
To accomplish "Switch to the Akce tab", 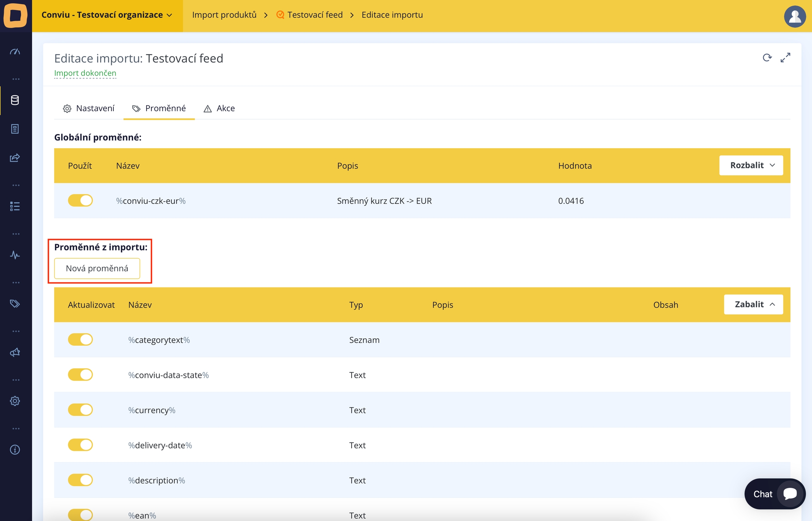I will 219,108.
